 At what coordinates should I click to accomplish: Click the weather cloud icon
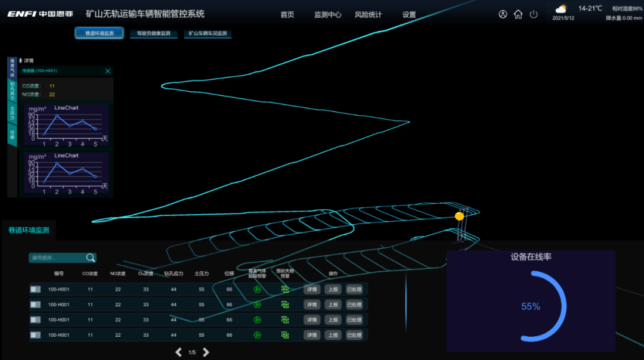point(562,9)
